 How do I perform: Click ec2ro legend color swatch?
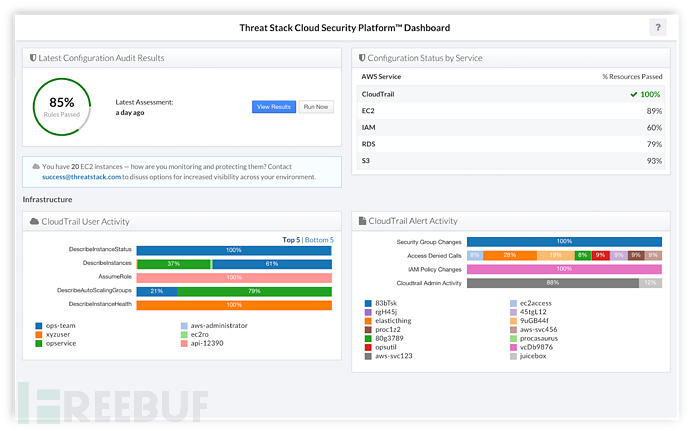coord(184,335)
